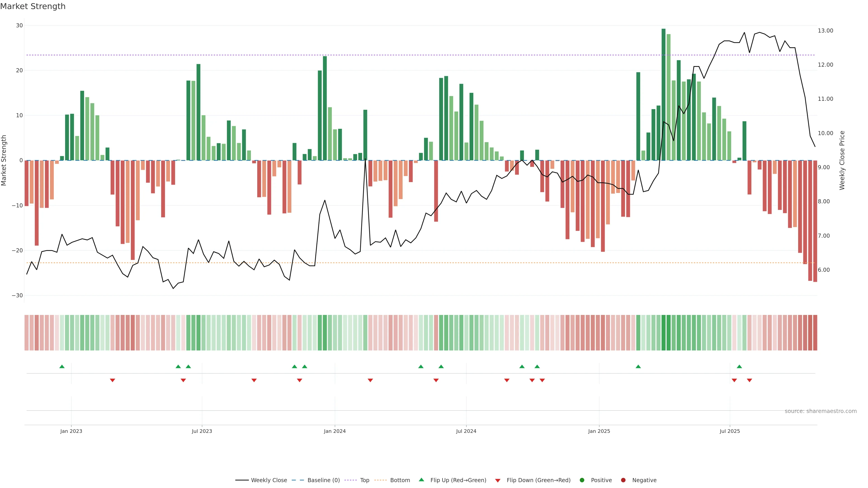Click the Negative red circle legend icon
868x488 pixels.
[623, 480]
